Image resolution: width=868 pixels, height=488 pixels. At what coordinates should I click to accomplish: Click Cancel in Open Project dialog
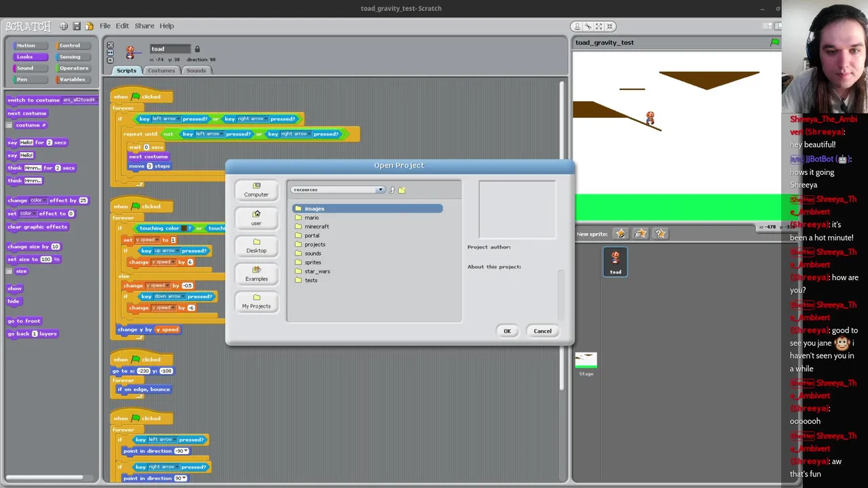(x=542, y=331)
